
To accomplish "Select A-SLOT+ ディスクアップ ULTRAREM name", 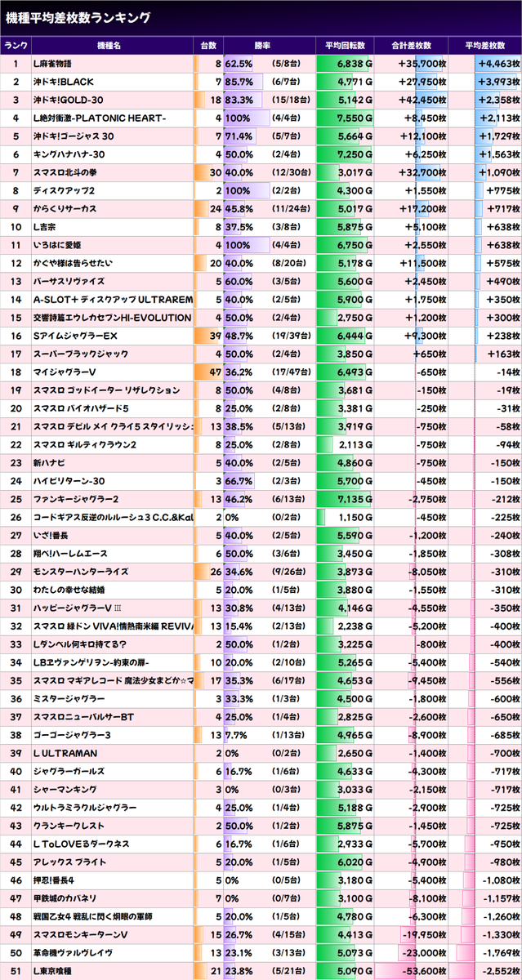I will (112, 299).
